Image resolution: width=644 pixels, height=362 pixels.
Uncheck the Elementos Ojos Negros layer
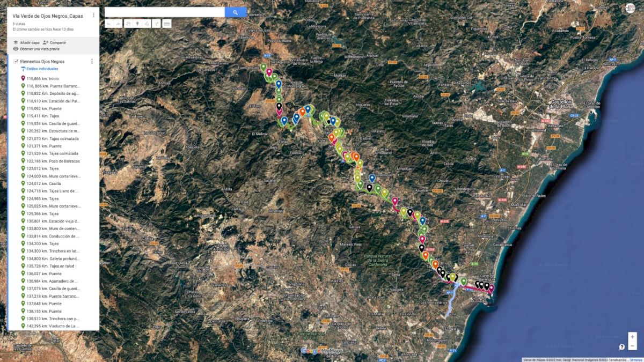16,62
